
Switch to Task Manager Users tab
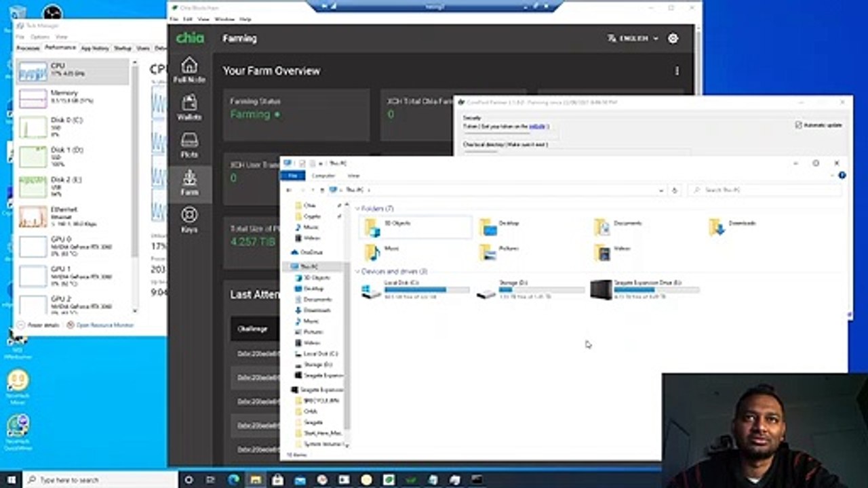[143, 48]
